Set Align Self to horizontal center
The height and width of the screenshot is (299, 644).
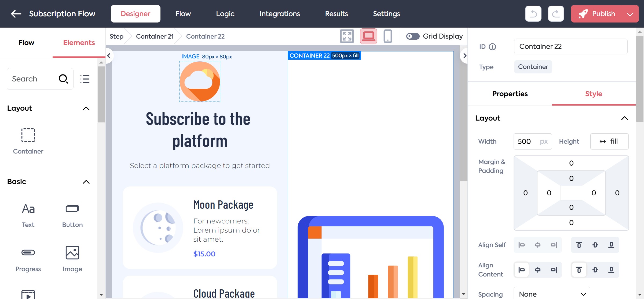(538, 245)
